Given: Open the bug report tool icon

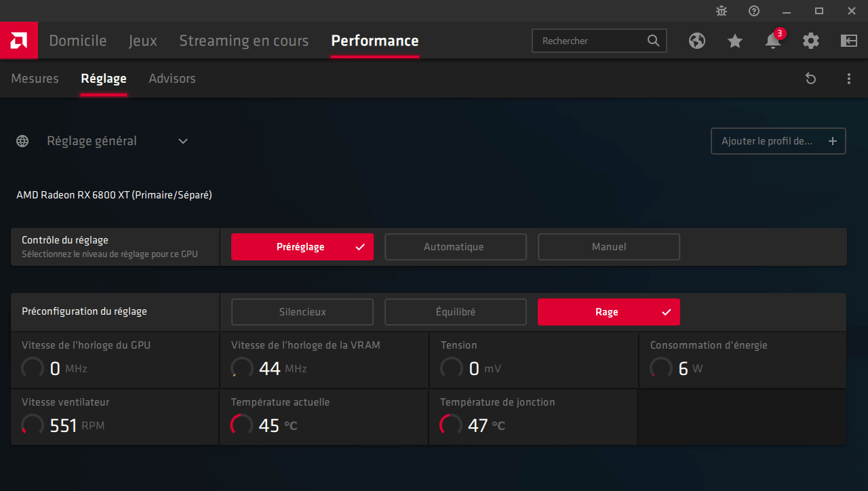Looking at the screenshot, I should tap(722, 11).
